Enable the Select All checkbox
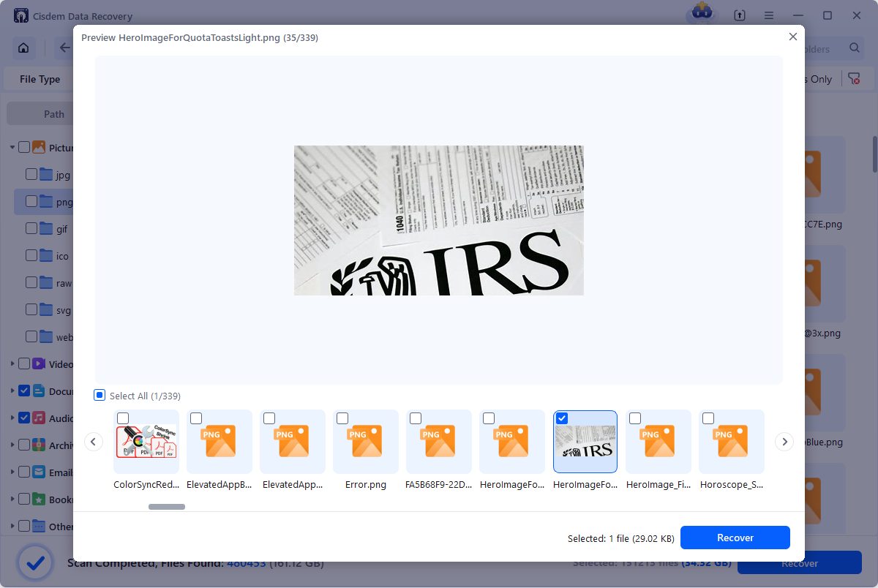Image resolution: width=878 pixels, height=588 pixels. click(x=100, y=396)
